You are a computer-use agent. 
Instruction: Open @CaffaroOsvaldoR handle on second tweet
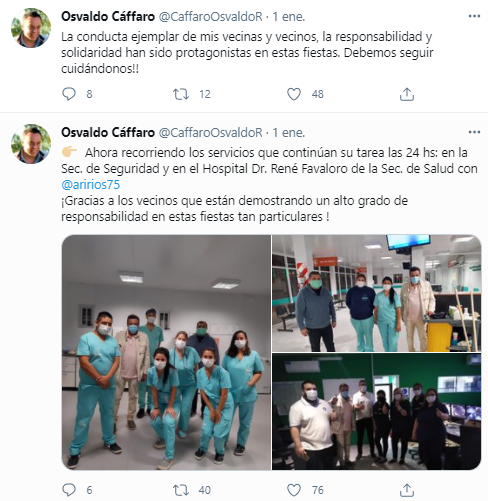click(x=211, y=133)
